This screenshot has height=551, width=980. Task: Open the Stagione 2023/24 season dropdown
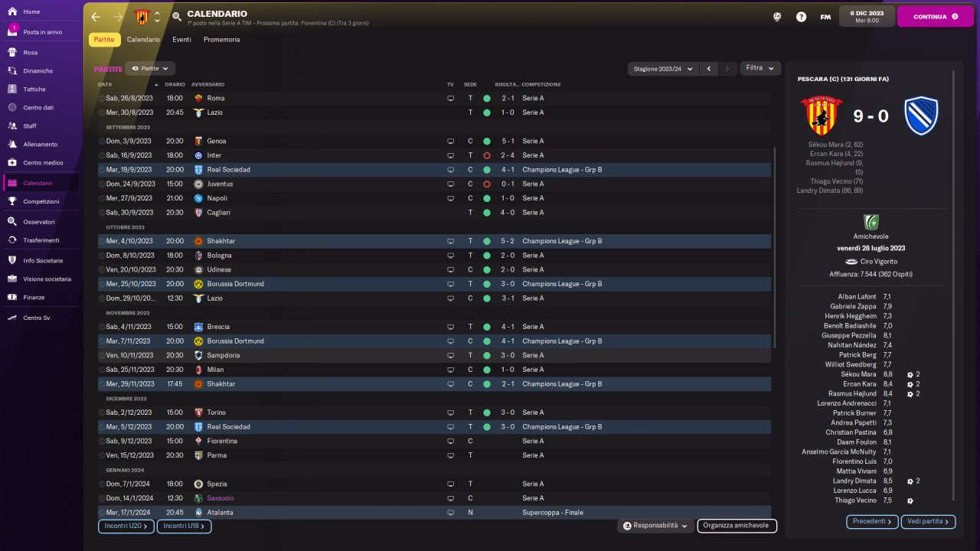663,69
